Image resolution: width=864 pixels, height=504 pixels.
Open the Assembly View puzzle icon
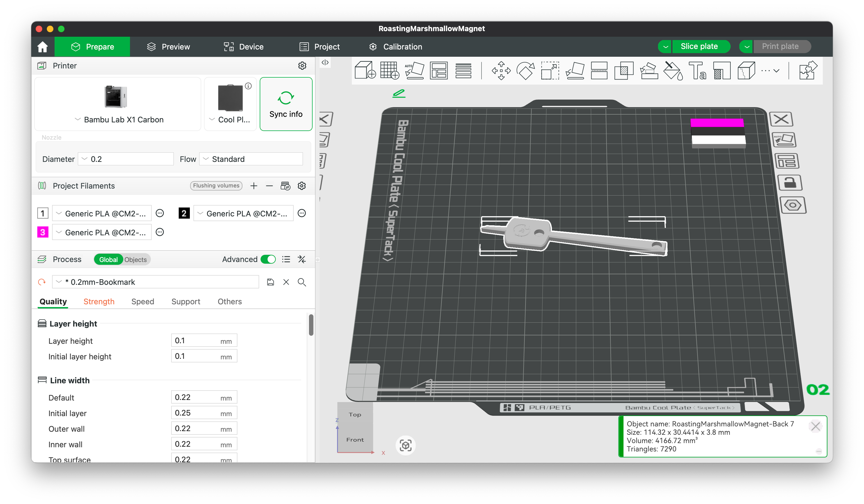click(x=808, y=70)
